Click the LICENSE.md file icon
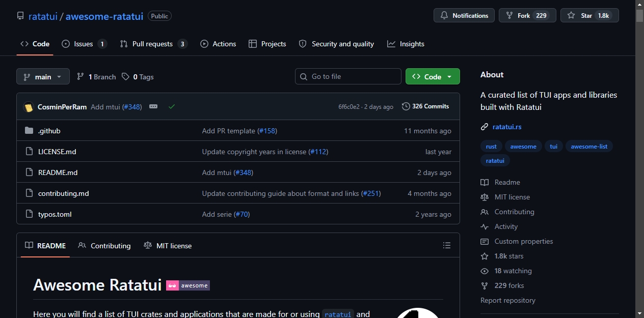644x318 pixels. click(29, 152)
